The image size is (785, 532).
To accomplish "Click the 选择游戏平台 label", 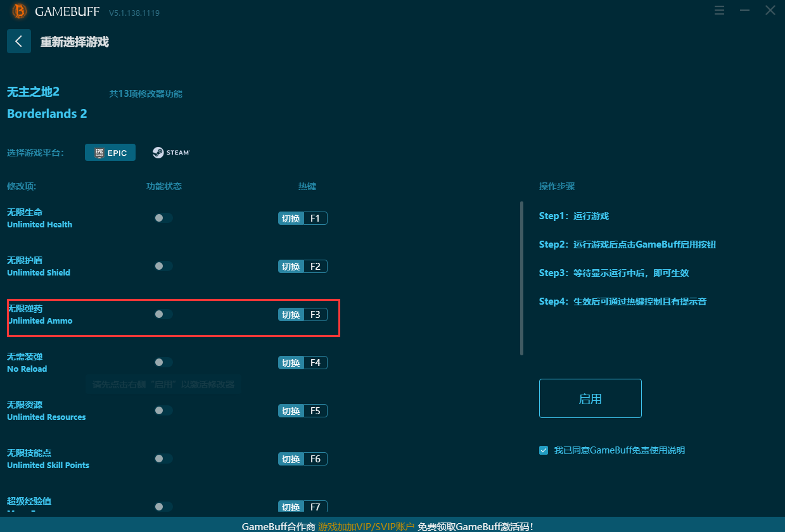I will pos(35,153).
